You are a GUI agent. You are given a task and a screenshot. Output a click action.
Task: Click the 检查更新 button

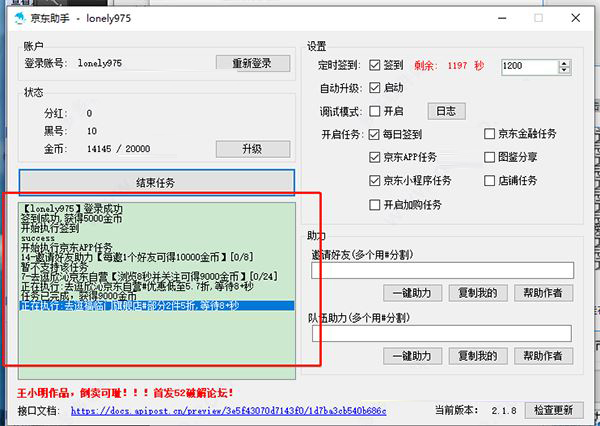point(554,410)
